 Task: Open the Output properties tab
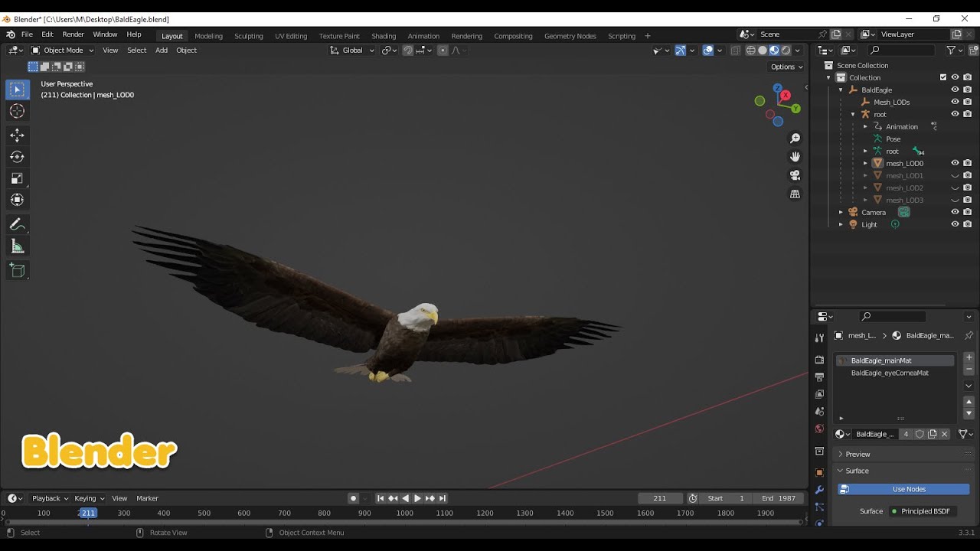(x=819, y=377)
